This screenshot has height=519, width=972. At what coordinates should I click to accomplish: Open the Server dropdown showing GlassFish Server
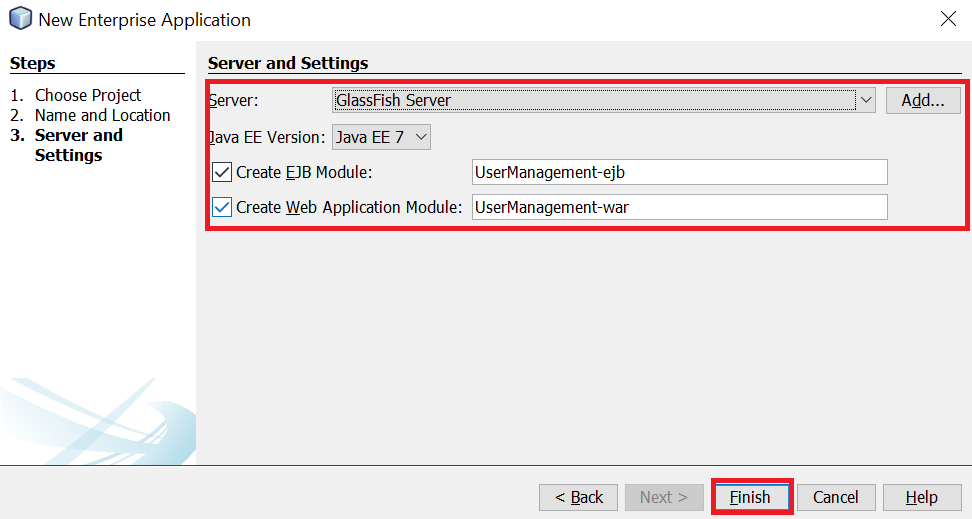[x=604, y=100]
